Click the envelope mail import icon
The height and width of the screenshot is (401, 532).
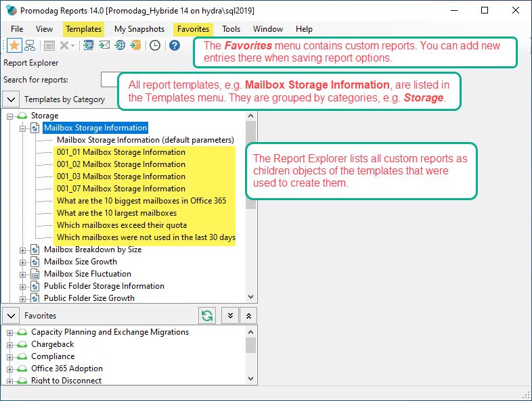[104, 45]
